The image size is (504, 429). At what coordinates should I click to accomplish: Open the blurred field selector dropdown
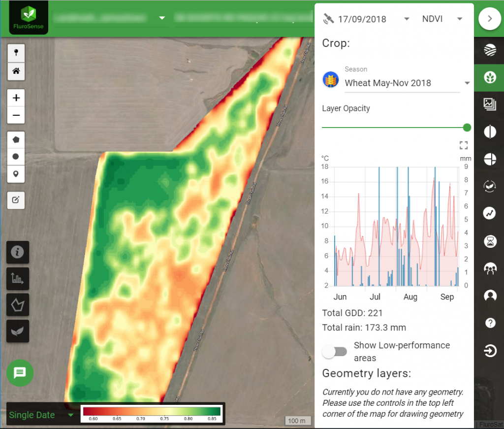tap(243, 17)
